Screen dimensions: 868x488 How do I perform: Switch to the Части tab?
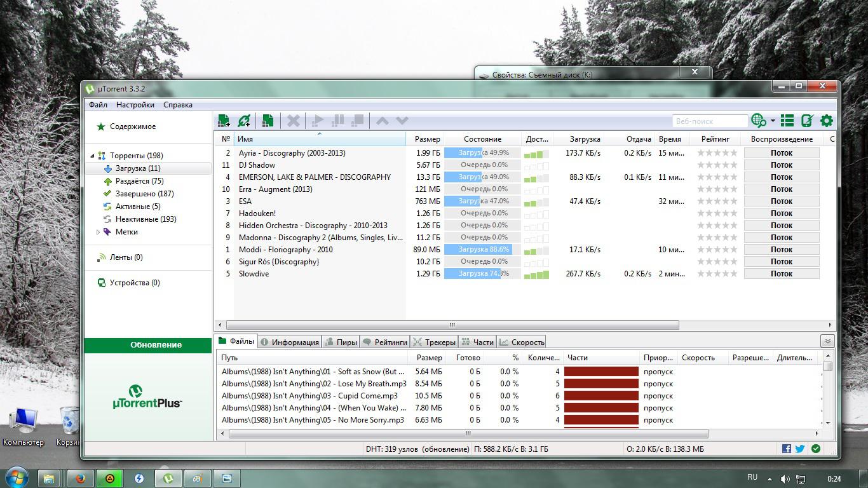[477, 342]
